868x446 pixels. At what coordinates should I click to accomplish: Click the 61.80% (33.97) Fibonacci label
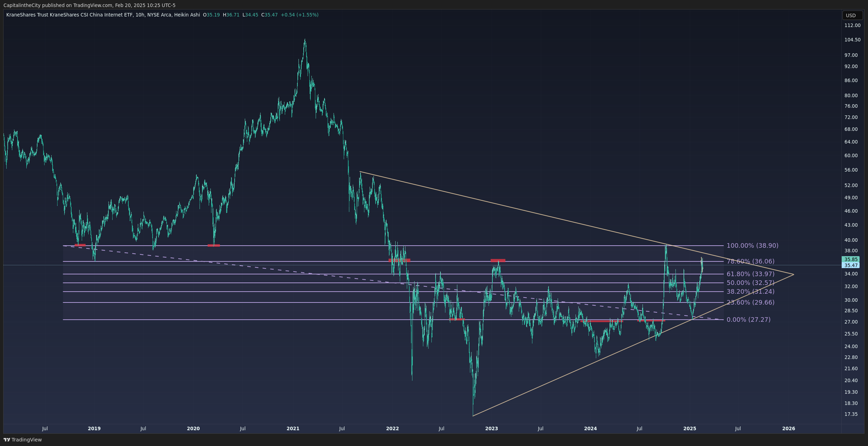coord(751,274)
